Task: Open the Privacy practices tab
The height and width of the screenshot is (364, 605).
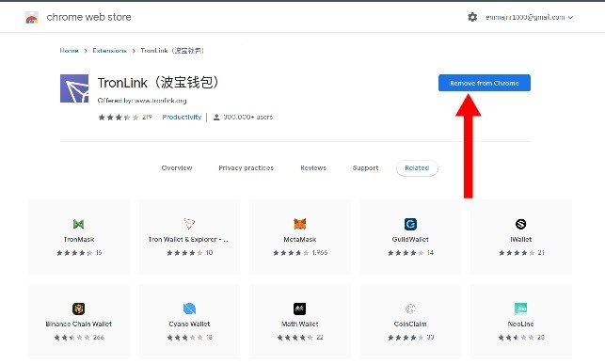Action: pos(246,168)
